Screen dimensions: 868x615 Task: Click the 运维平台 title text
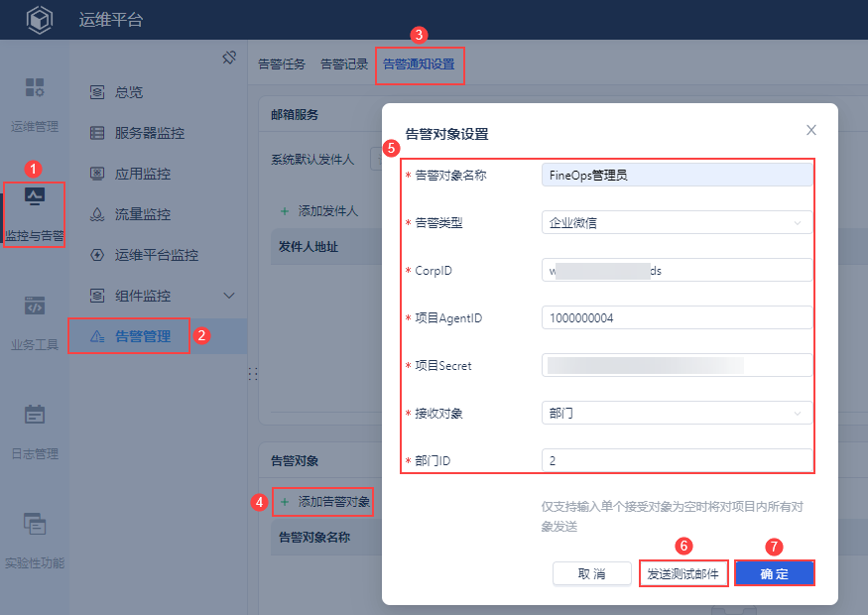(111, 20)
